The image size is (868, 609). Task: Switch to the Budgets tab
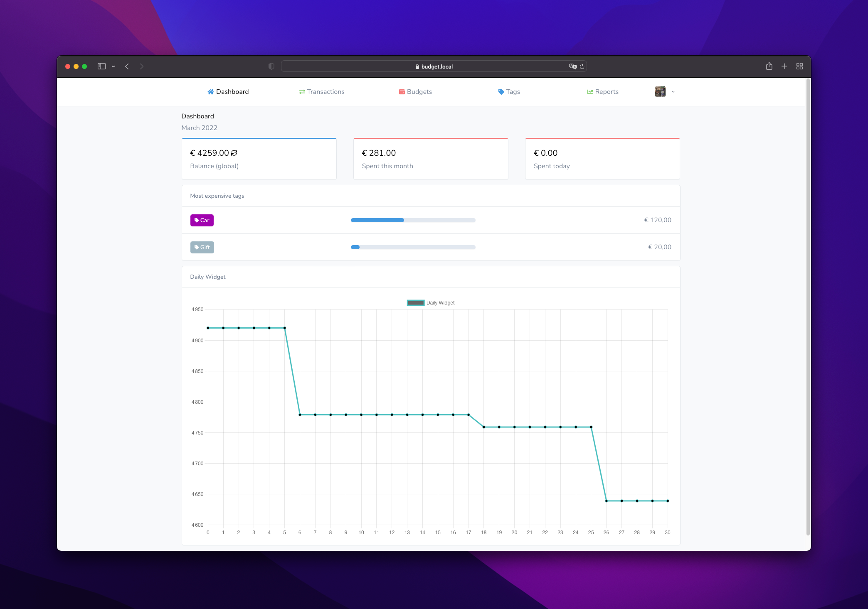415,92
